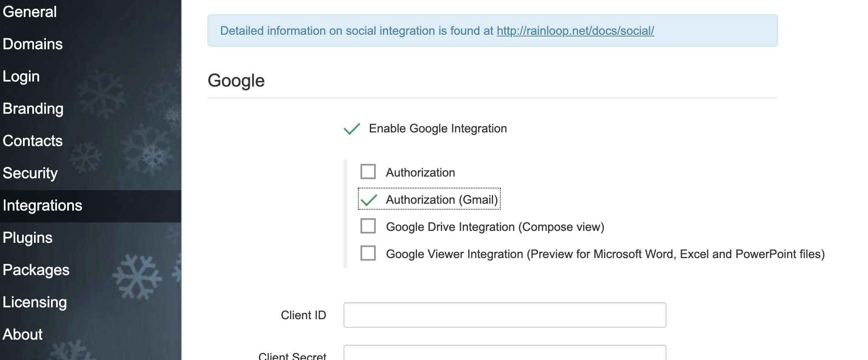Image resolution: width=868 pixels, height=360 pixels.
Task: Enable Google Viewer Integration checkbox
Action: pos(368,253)
